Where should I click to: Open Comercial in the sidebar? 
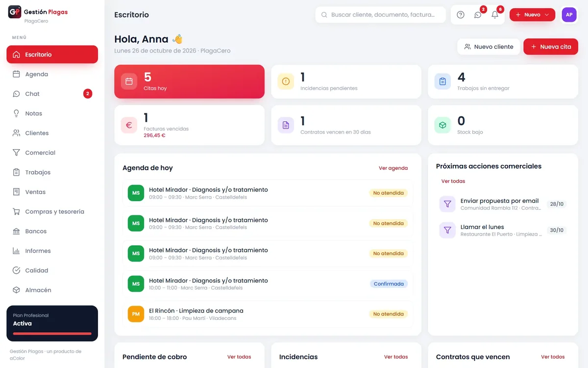[x=52, y=153]
